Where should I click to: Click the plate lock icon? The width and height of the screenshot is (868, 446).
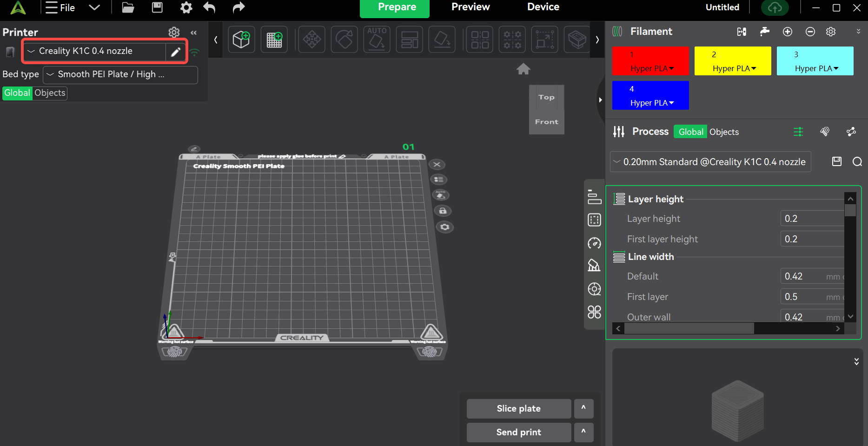tap(443, 211)
